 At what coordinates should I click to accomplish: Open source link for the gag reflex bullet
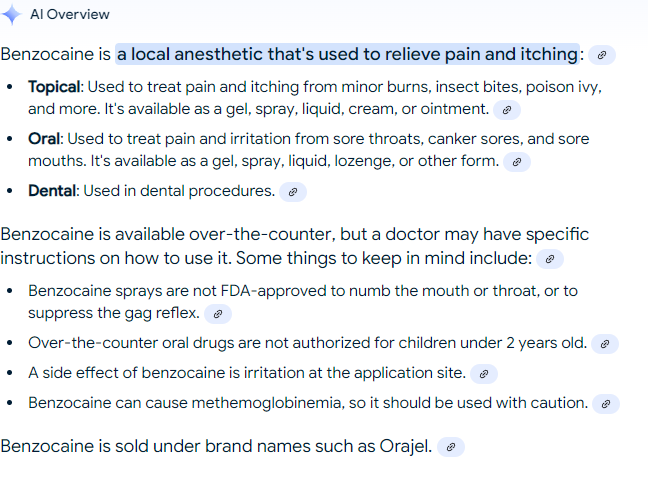[218, 313]
